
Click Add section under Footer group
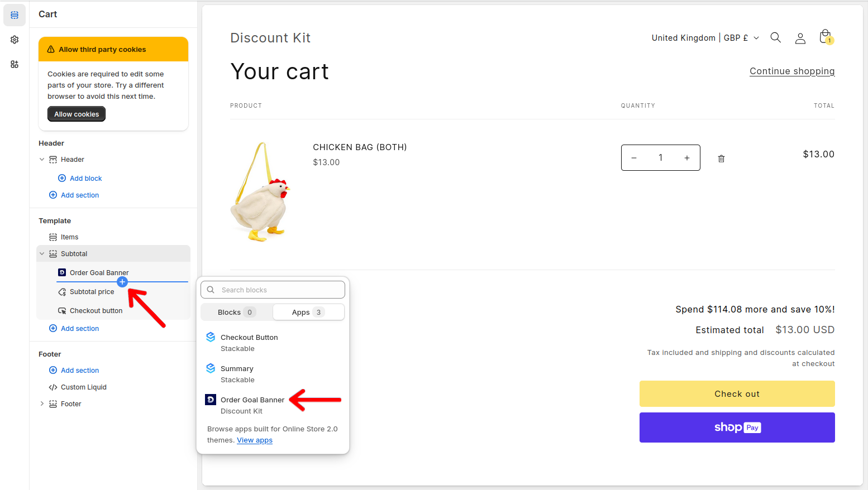pyautogui.click(x=74, y=370)
